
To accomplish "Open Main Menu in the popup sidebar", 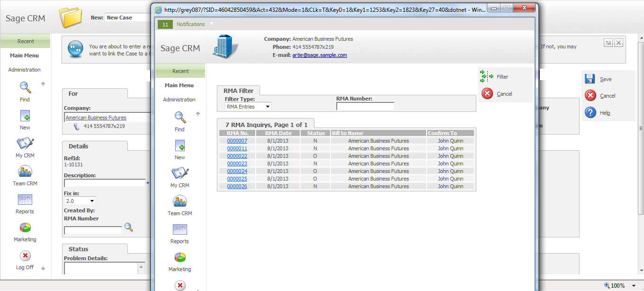I will coord(179,85).
